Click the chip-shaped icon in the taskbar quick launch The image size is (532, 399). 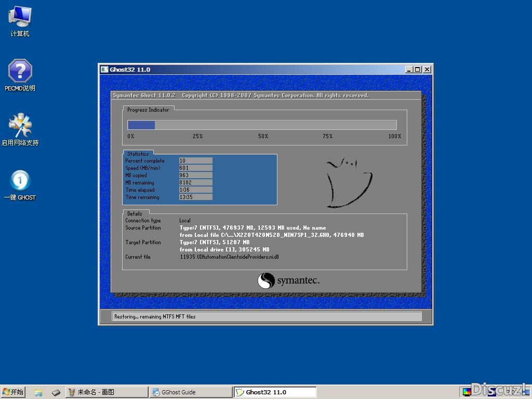(56, 393)
